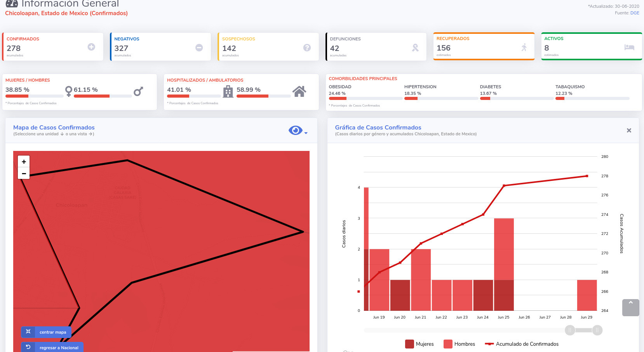The image size is (644, 352).
Task: Click the regresar a Nacional button
Action: coord(52,347)
